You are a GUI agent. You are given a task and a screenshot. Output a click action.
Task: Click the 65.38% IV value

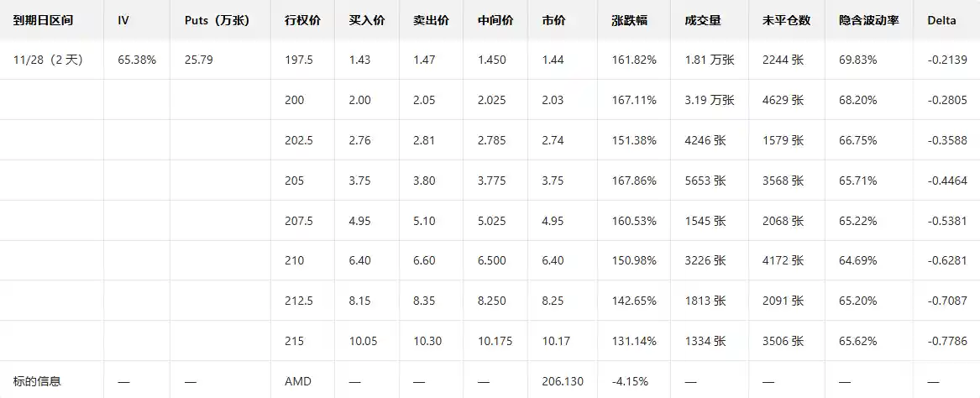coord(137,60)
